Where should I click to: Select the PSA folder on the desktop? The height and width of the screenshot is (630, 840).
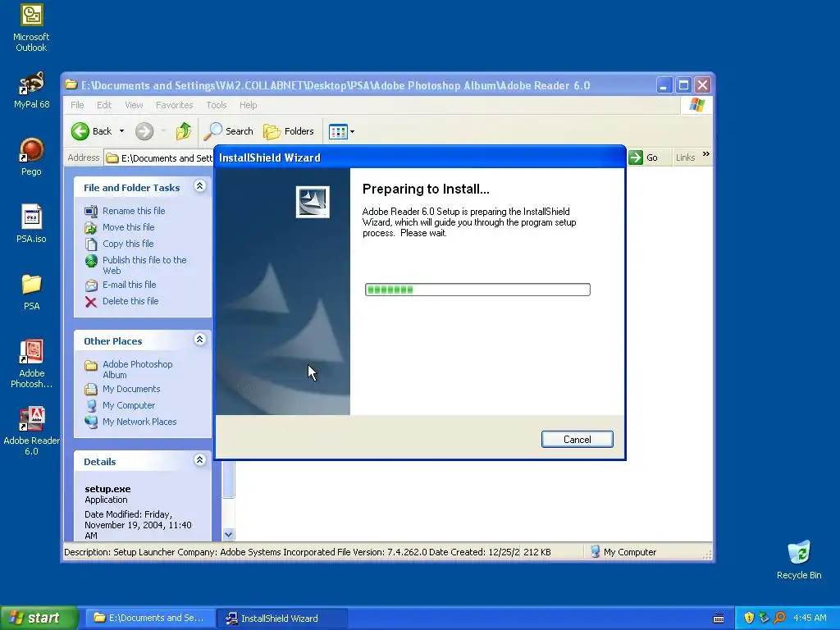pos(31,291)
